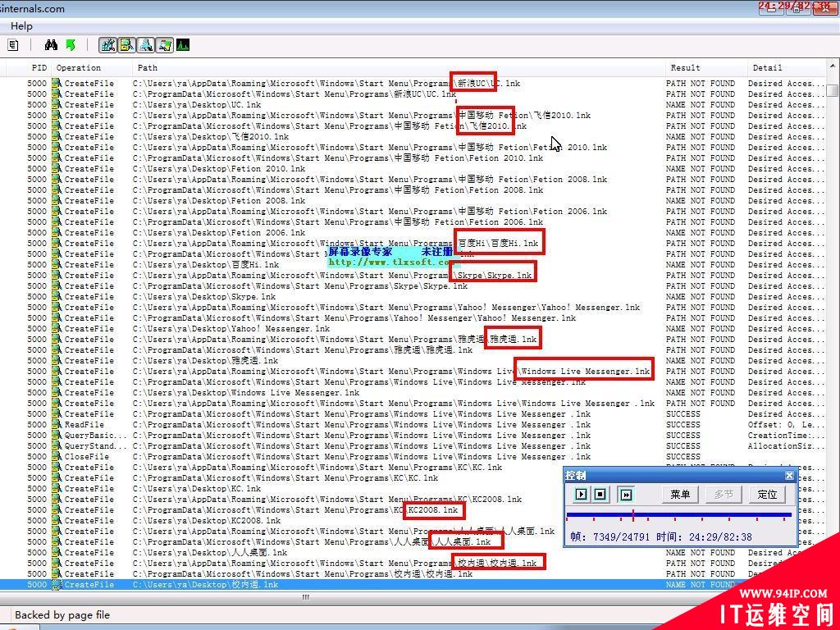
Task: Click the playback progress slider marker
Action: click(x=632, y=515)
